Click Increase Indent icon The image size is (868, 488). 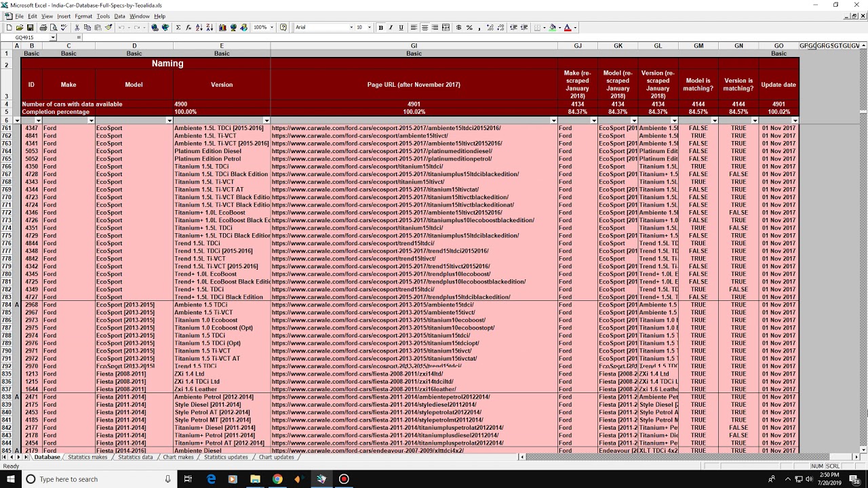click(524, 27)
